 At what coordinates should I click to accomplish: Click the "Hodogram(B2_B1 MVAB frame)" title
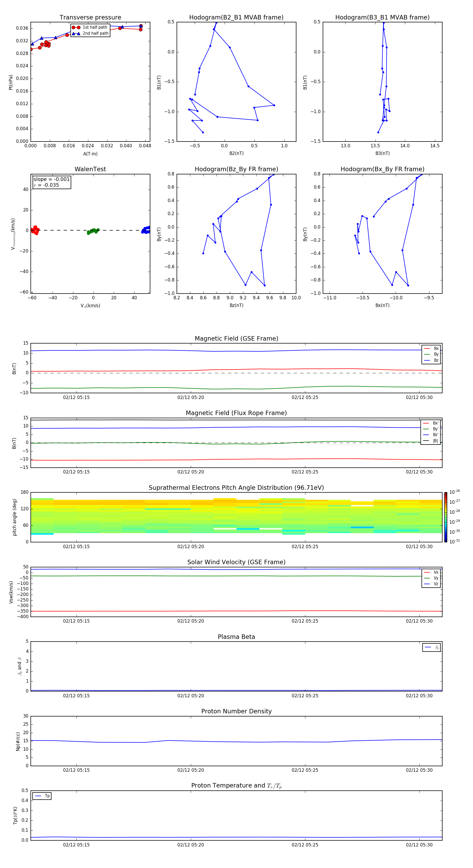pos(236,17)
